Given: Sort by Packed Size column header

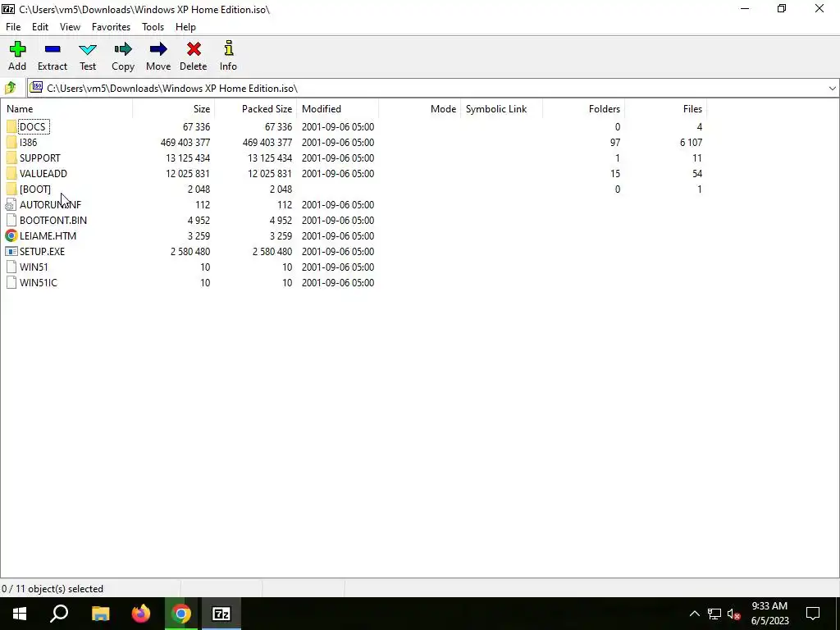Looking at the screenshot, I should point(256,109).
